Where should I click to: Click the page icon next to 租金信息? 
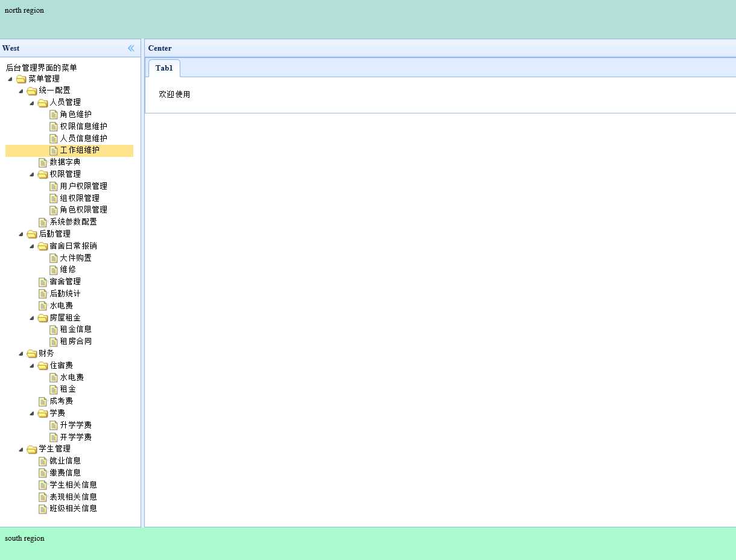tap(53, 329)
